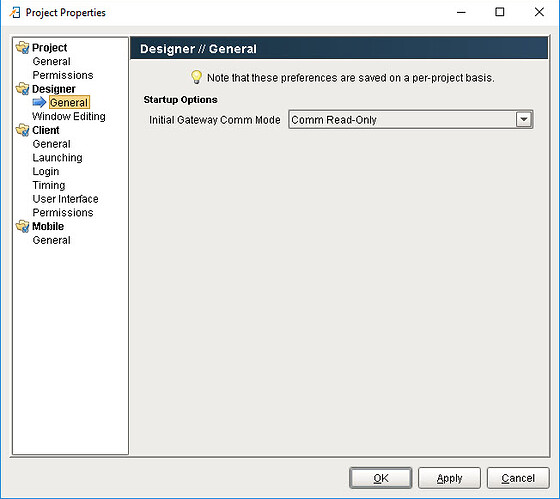The width and height of the screenshot is (560, 499).
Task: Open General under Mobile
Action: (51, 240)
